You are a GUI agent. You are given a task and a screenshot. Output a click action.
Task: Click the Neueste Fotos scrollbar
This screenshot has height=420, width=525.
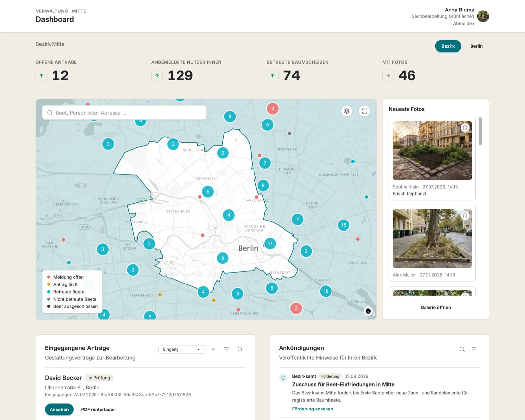click(x=480, y=131)
